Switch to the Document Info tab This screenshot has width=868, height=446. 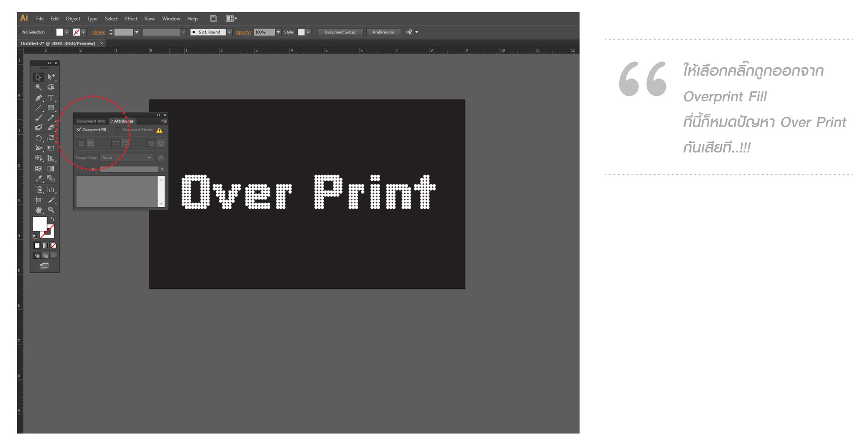click(x=90, y=121)
